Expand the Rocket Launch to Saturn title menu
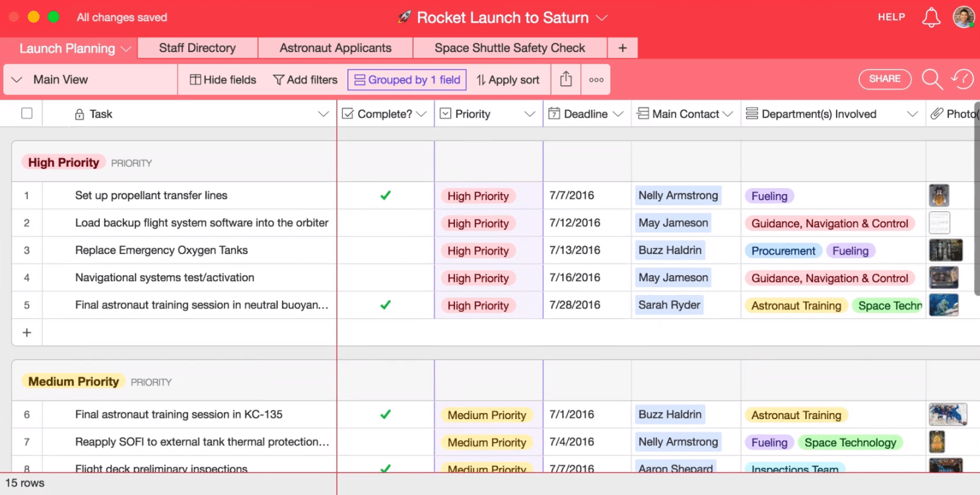Image resolution: width=980 pixels, height=495 pixels. pos(602,18)
